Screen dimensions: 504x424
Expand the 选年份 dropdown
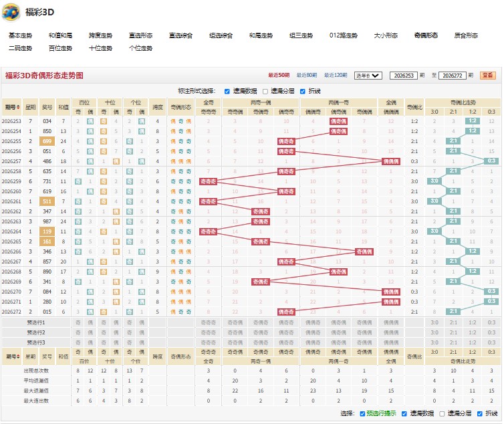pos(368,76)
